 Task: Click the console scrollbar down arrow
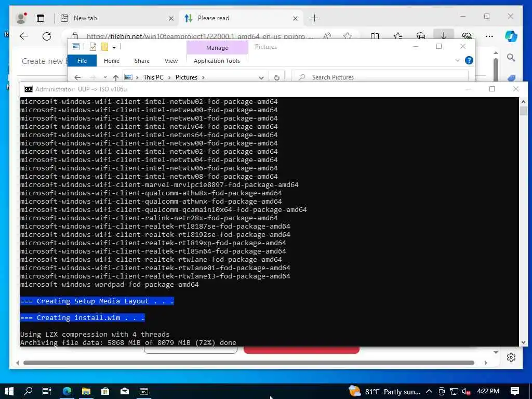(x=523, y=342)
